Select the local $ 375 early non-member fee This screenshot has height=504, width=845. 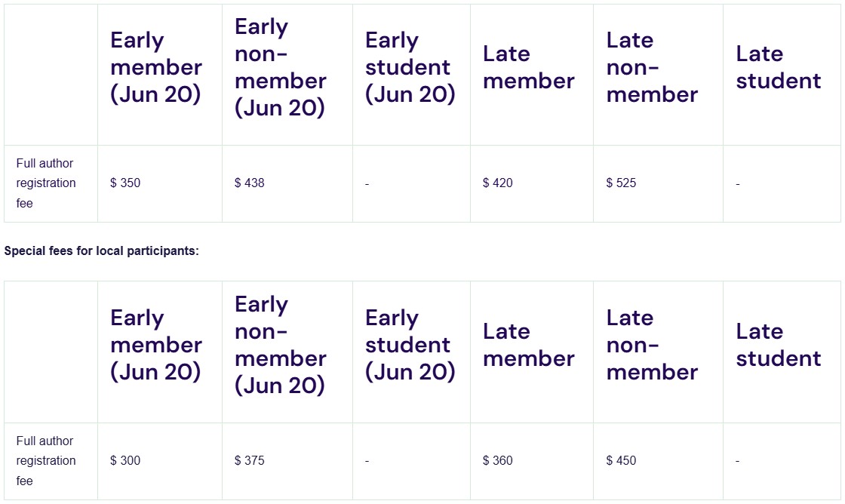coord(250,461)
